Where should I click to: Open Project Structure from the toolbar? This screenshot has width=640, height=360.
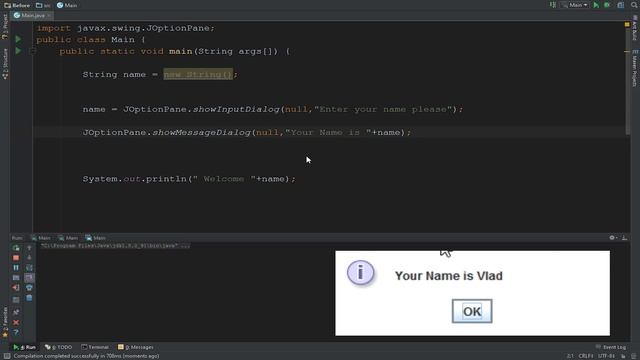620,5
